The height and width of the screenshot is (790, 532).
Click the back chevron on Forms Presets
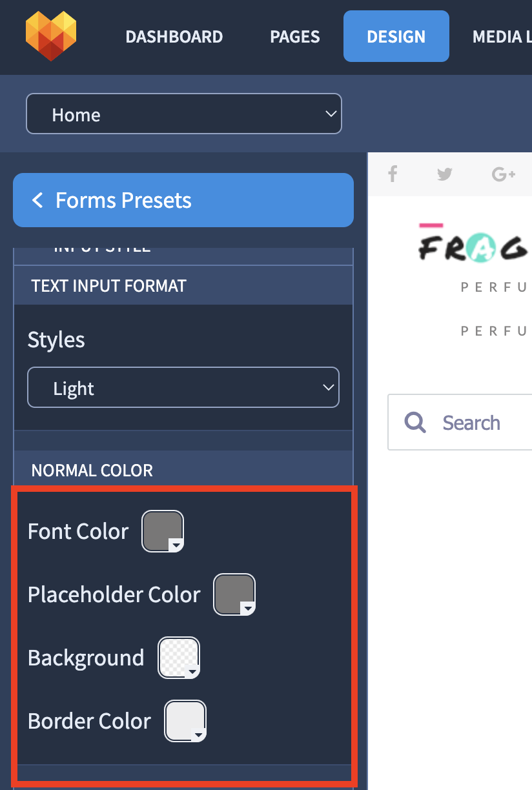point(37,200)
